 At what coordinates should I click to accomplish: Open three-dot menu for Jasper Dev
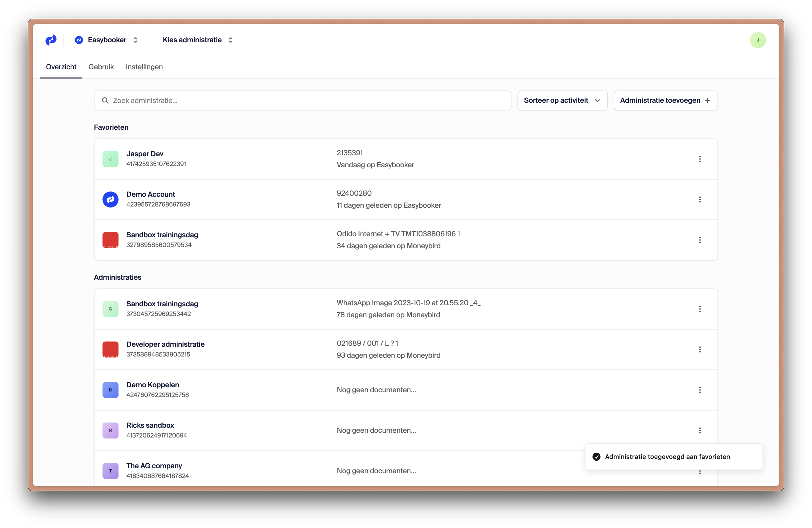tap(699, 159)
